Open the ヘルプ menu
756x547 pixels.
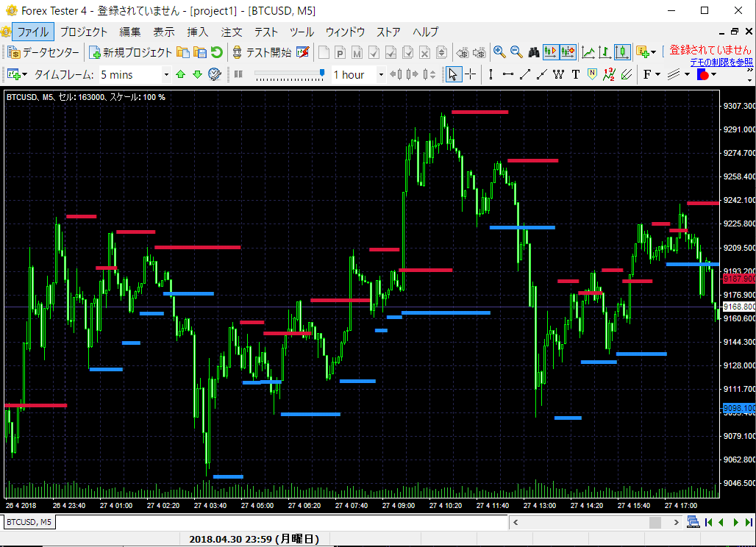point(426,32)
